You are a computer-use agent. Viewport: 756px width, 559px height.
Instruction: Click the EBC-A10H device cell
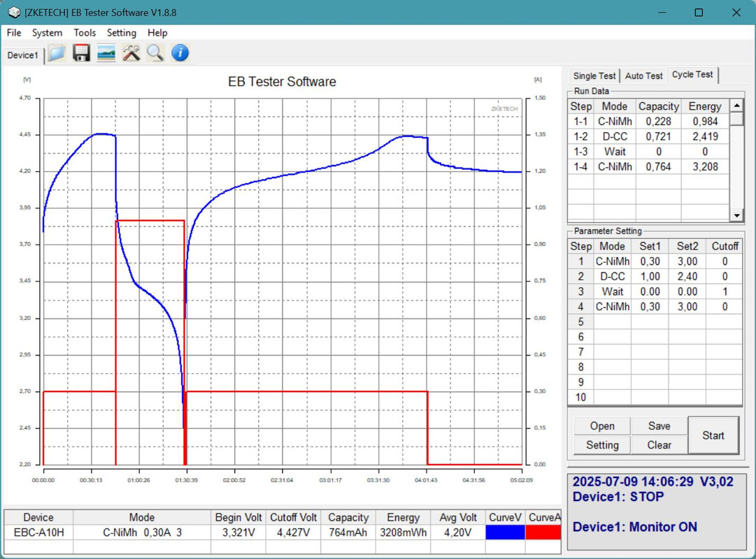click(38, 532)
